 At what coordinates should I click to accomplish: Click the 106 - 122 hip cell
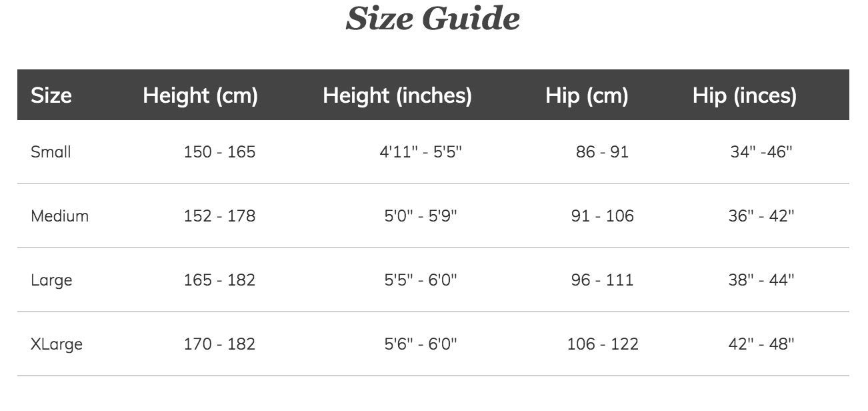click(602, 344)
